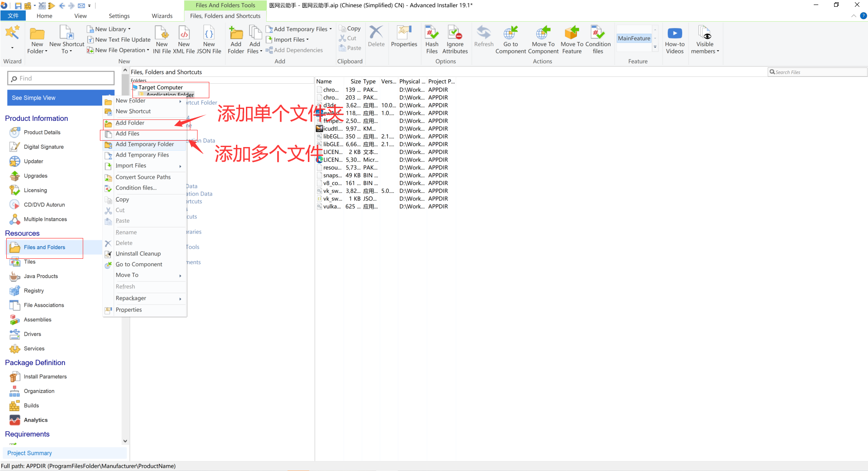Viewport: 868px width, 471px height.
Task: Choose Convert Source Paths menu item
Action: tap(145, 177)
